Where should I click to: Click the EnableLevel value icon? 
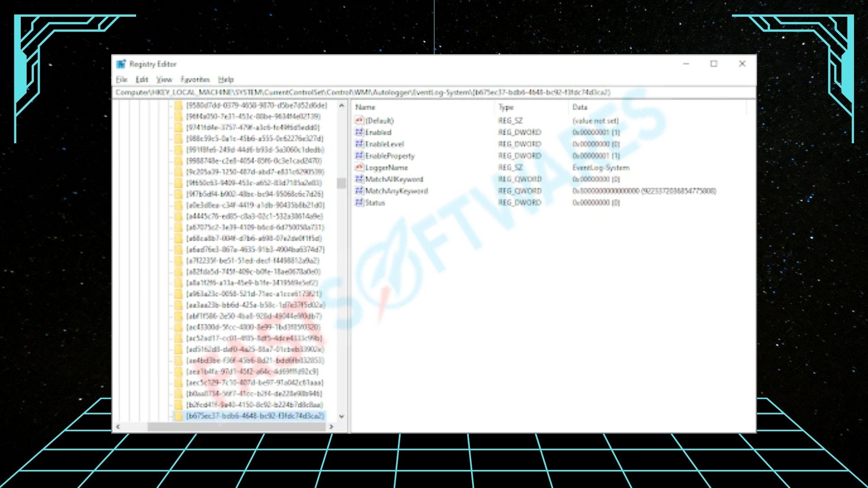pos(359,144)
